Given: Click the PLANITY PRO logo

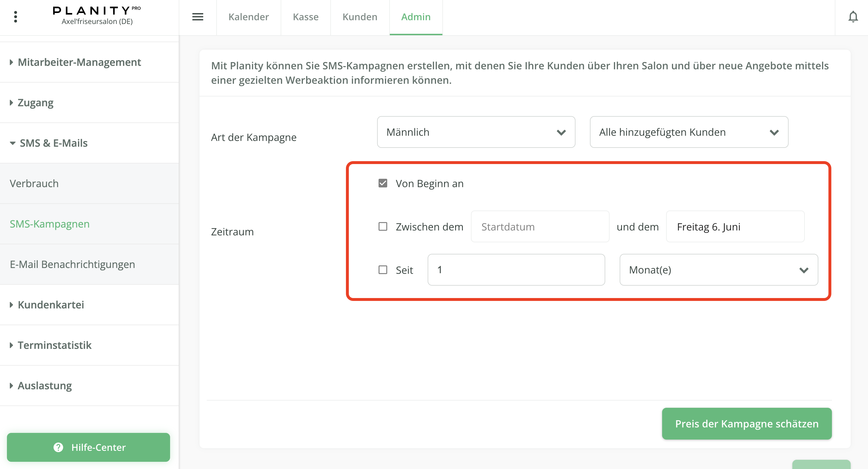Looking at the screenshot, I should [x=97, y=11].
